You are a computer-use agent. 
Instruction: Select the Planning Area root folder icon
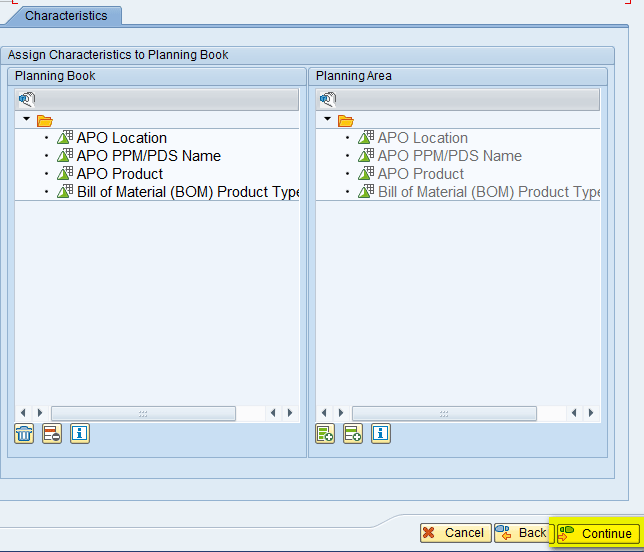[346, 121]
